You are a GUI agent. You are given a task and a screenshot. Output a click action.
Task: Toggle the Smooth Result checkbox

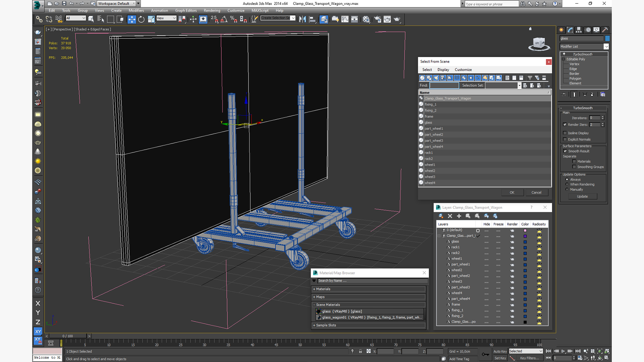pos(565,151)
